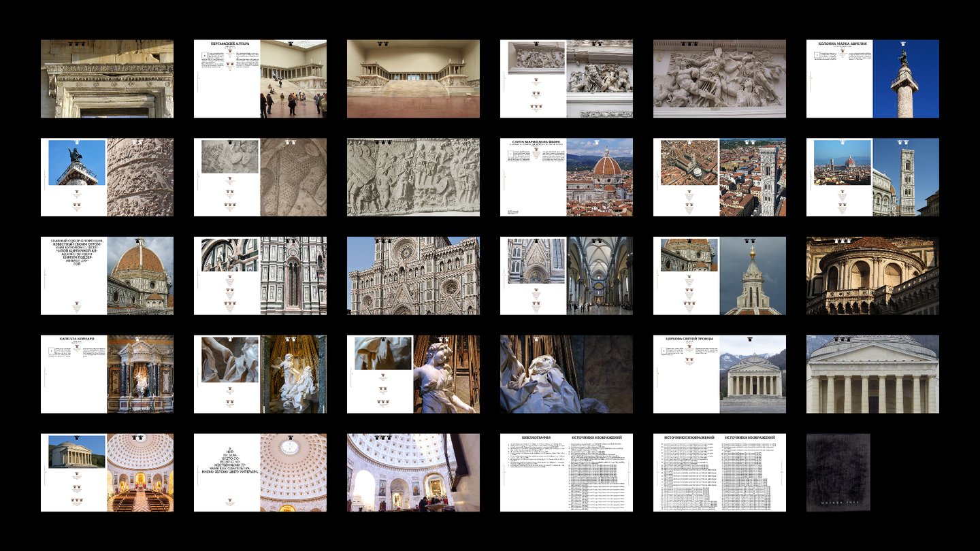Screen dimensions: 980x551
Task: Select centered quote spread with coffered dome
Action: [260, 473]
